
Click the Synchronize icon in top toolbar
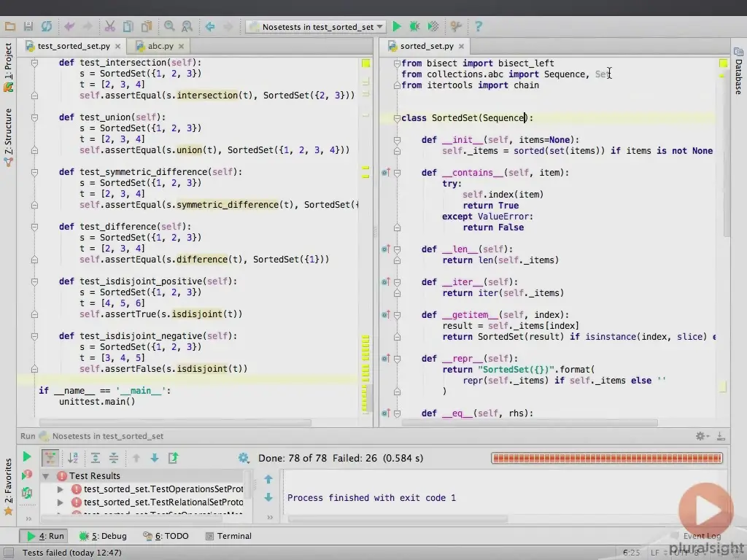coord(47,26)
